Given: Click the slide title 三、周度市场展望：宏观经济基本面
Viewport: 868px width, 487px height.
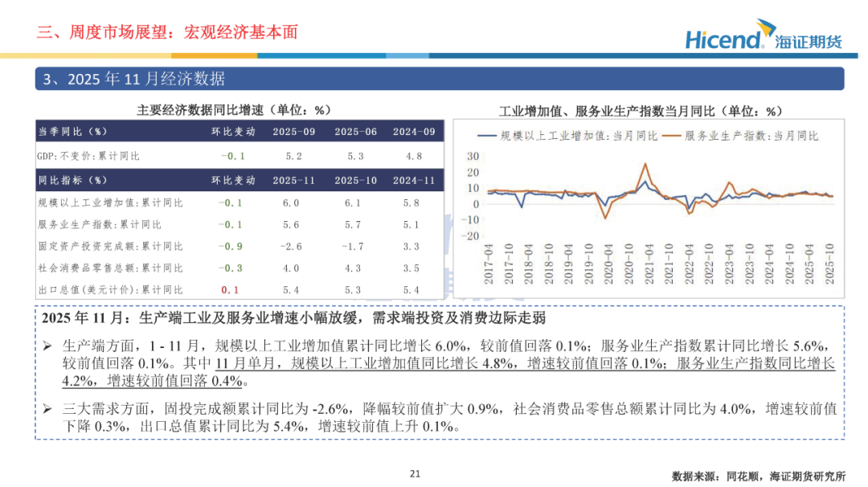Looking at the screenshot, I should coord(167,32).
